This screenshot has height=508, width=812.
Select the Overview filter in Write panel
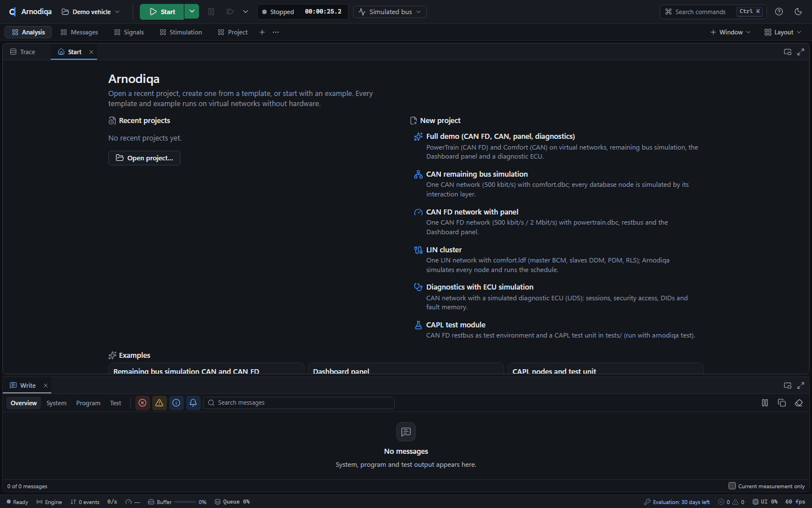point(24,403)
